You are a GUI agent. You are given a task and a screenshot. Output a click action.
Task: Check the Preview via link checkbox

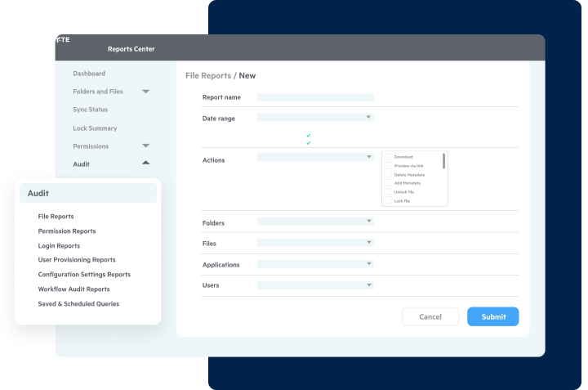[388, 165]
